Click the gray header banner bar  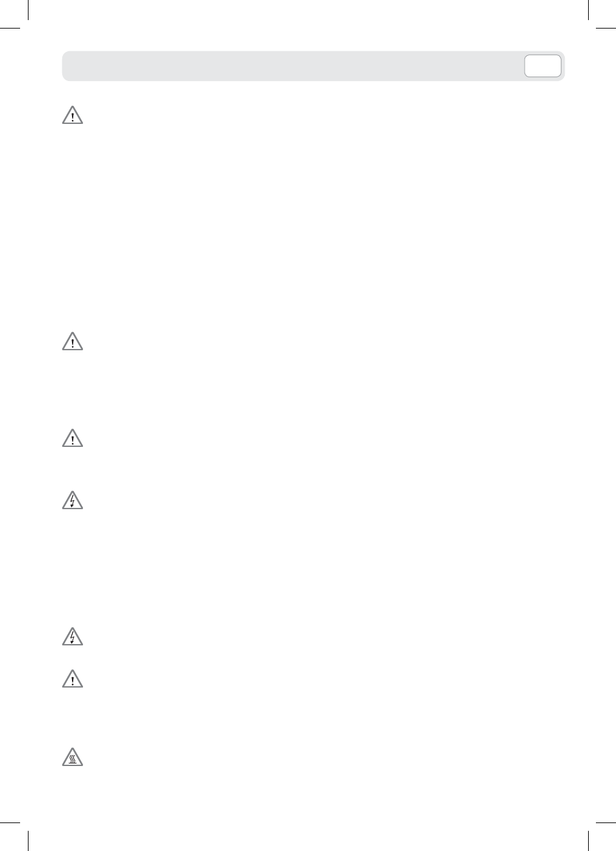point(313,66)
